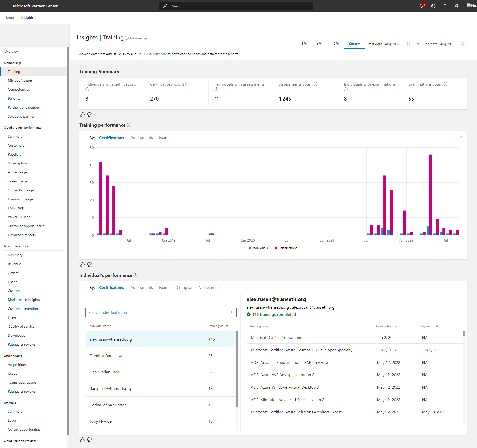Click the training list scrollbar
The width and height of the screenshot is (477, 448).
pos(464,333)
